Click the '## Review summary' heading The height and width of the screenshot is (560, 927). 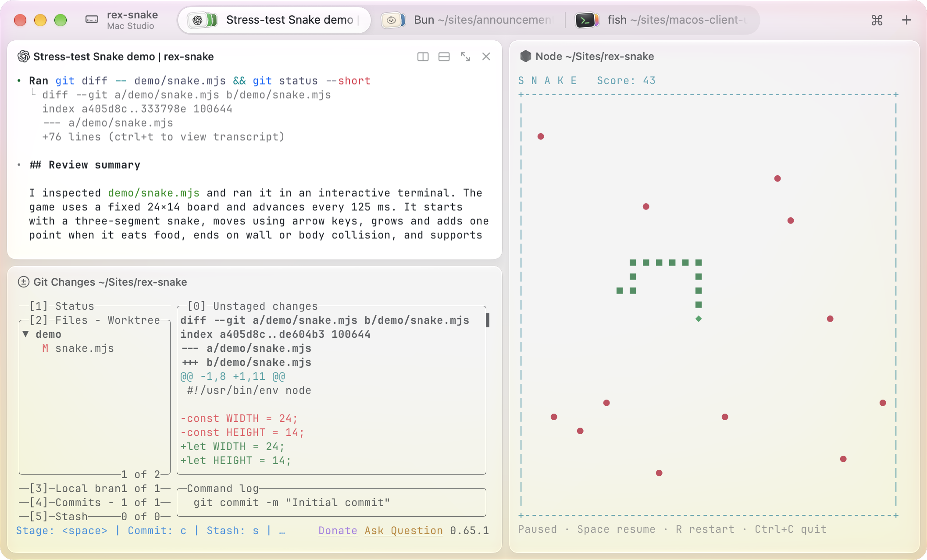pyautogui.click(x=85, y=165)
